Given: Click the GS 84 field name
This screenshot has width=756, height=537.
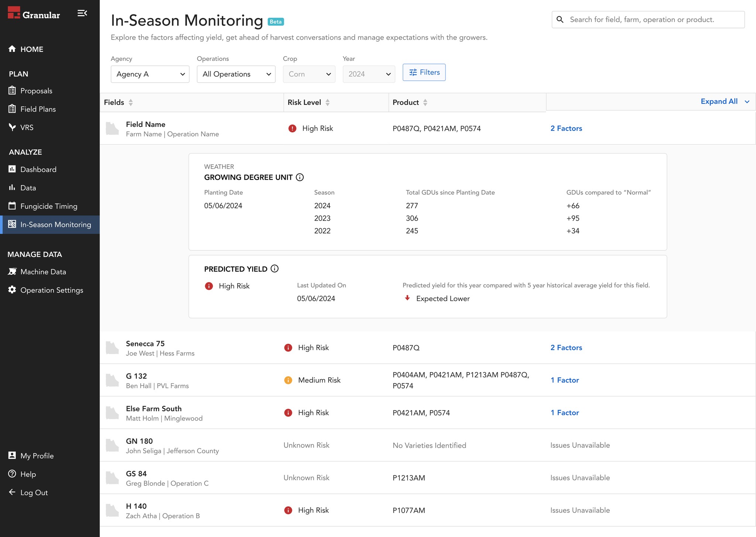Looking at the screenshot, I should click(136, 474).
